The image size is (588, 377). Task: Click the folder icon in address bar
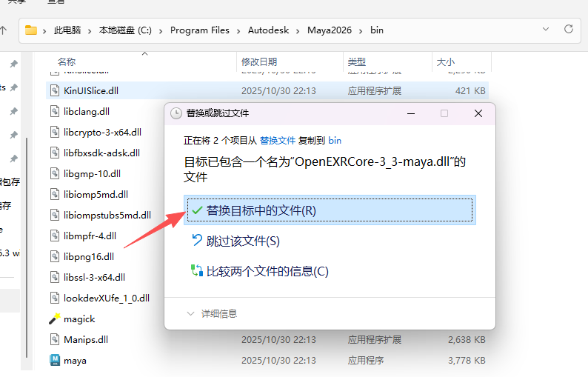[x=31, y=30]
